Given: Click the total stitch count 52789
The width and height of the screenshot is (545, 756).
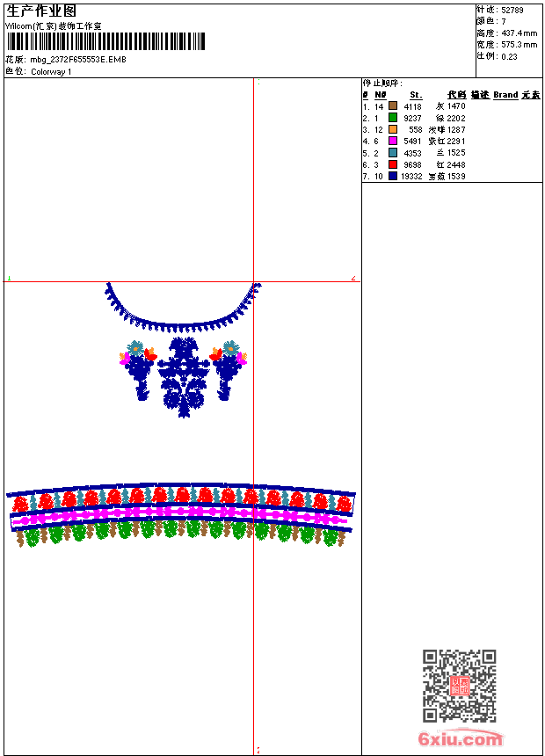Looking at the screenshot, I should coord(512,11).
